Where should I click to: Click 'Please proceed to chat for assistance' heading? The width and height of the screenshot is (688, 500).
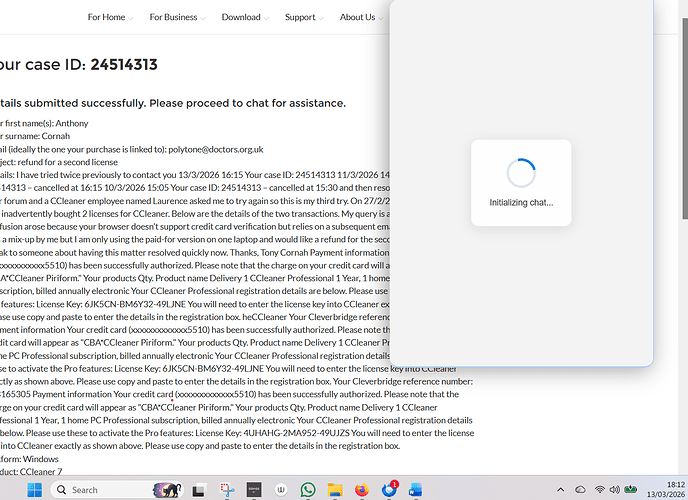click(x=247, y=103)
